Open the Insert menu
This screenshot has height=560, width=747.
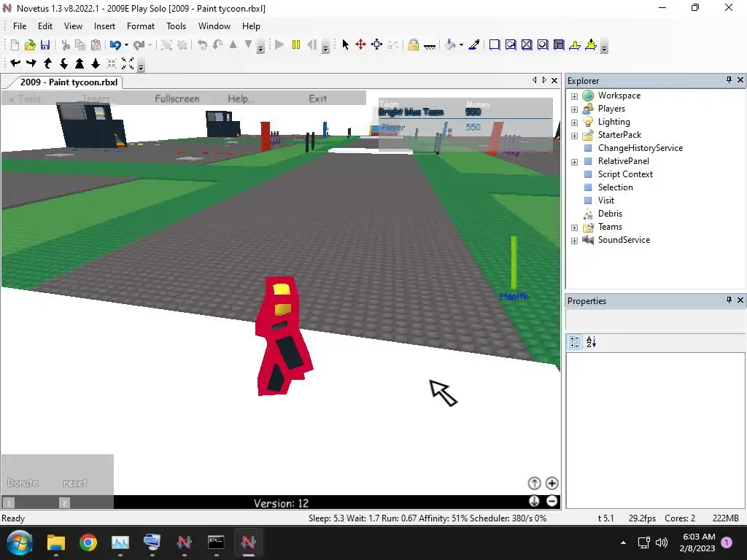click(104, 26)
